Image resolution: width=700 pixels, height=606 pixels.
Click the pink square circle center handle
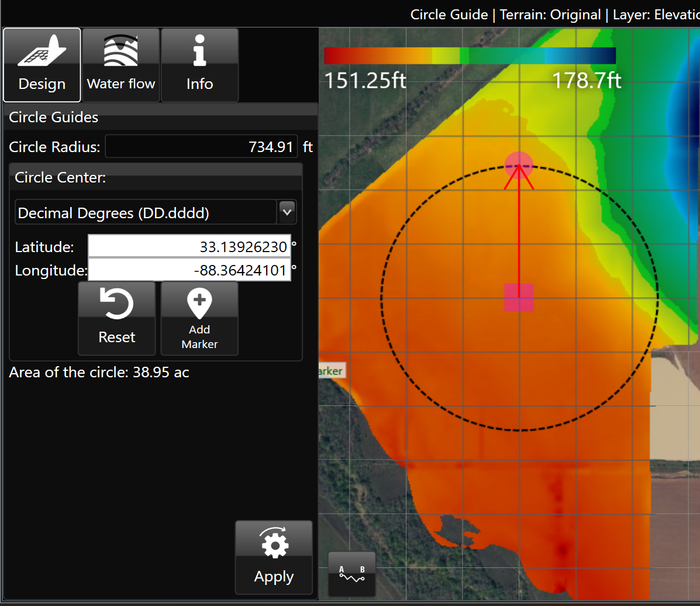[x=519, y=297]
